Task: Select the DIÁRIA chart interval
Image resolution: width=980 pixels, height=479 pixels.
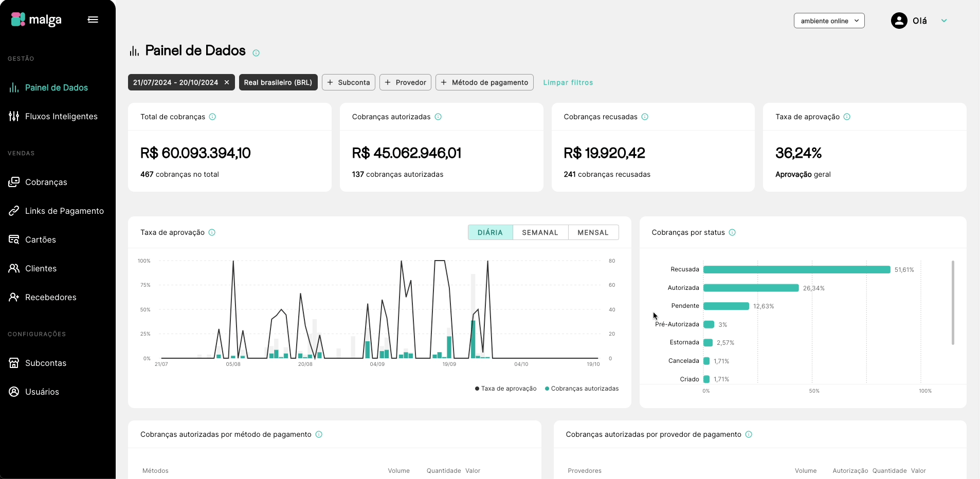Action: [490, 232]
